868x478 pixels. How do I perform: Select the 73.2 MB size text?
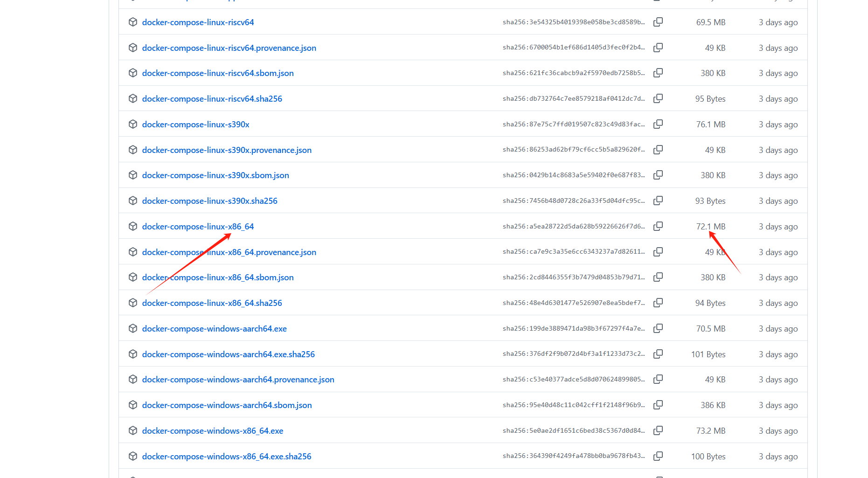[711, 431]
